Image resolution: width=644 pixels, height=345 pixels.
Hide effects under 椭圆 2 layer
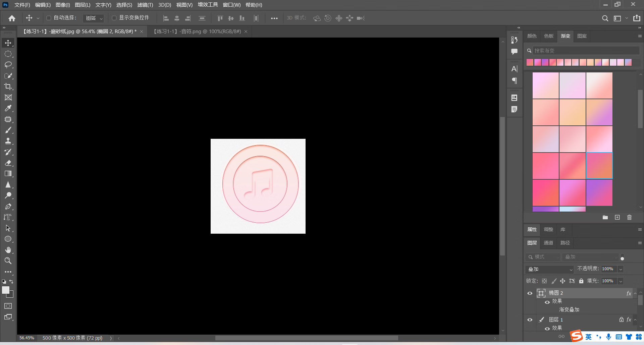(547, 302)
